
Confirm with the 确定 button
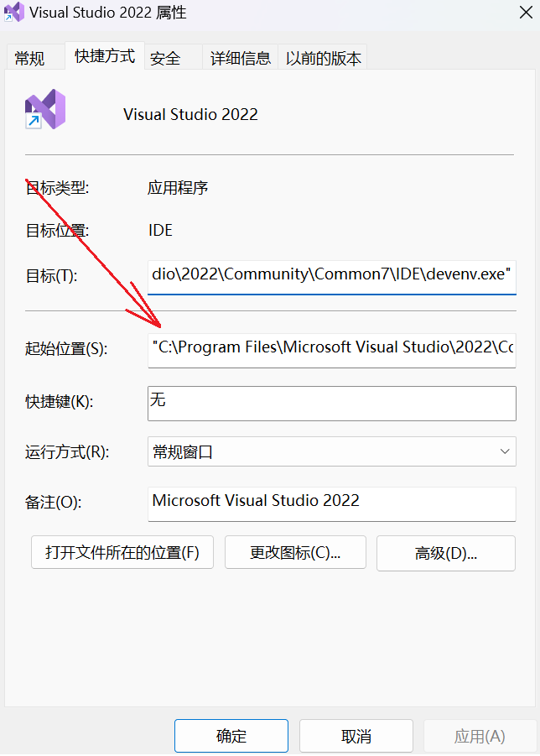click(x=231, y=736)
